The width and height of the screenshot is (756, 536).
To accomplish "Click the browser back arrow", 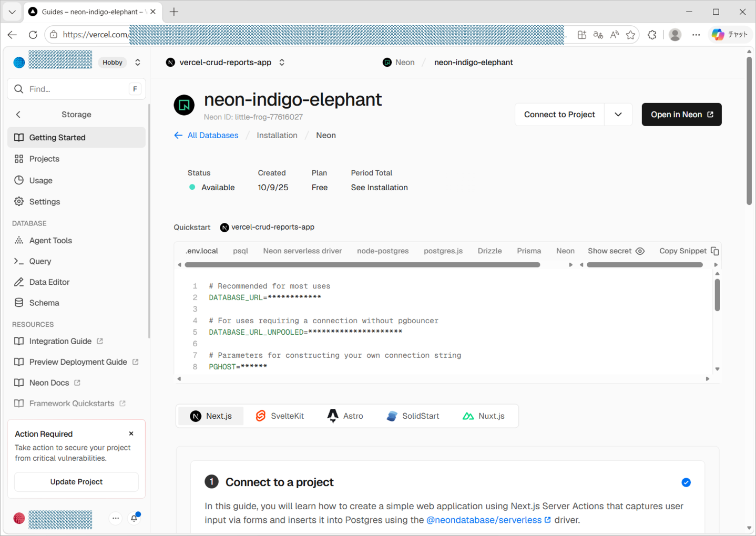I will click(x=12, y=35).
